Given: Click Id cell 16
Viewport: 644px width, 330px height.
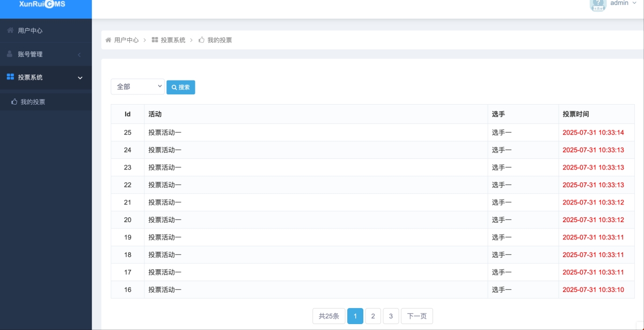Looking at the screenshot, I should coord(128,290).
